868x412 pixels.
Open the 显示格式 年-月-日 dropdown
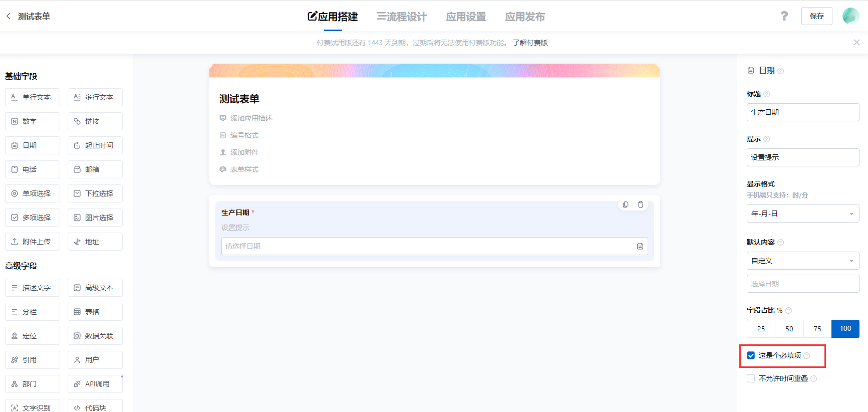point(803,214)
